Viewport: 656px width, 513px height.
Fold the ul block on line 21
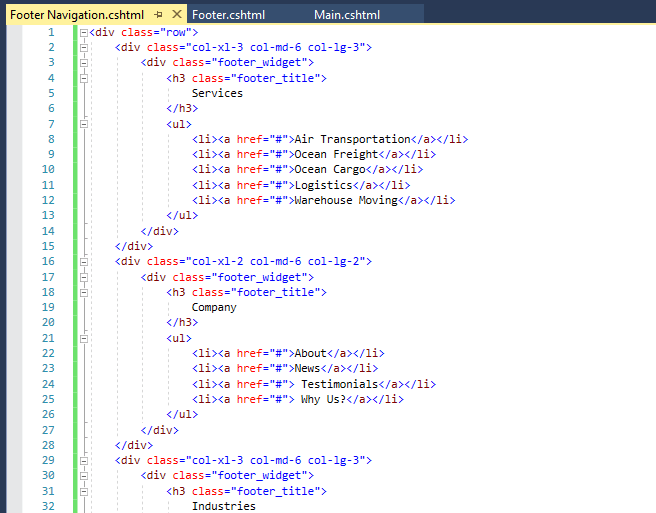click(82, 338)
